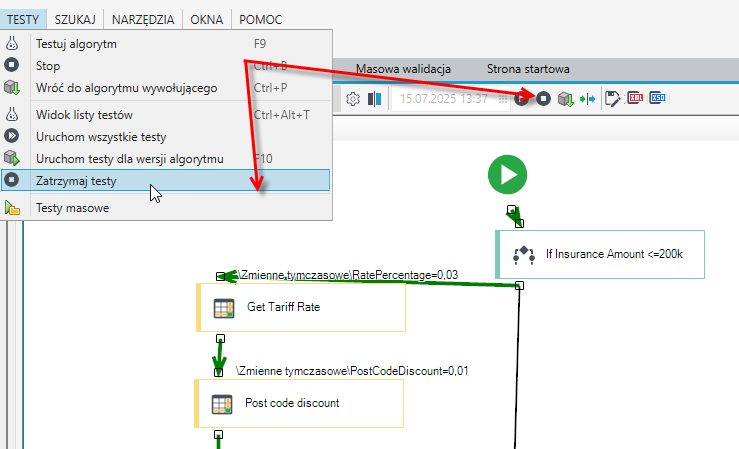Select the If Insurance Amount <=200k node
This screenshot has width=739, height=449.
click(600, 254)
